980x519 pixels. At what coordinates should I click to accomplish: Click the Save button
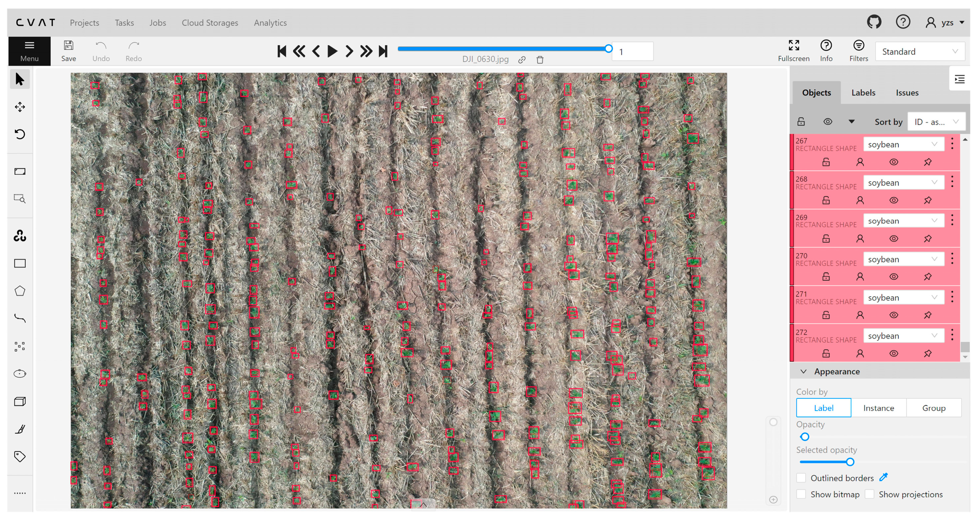coord(69,51)
